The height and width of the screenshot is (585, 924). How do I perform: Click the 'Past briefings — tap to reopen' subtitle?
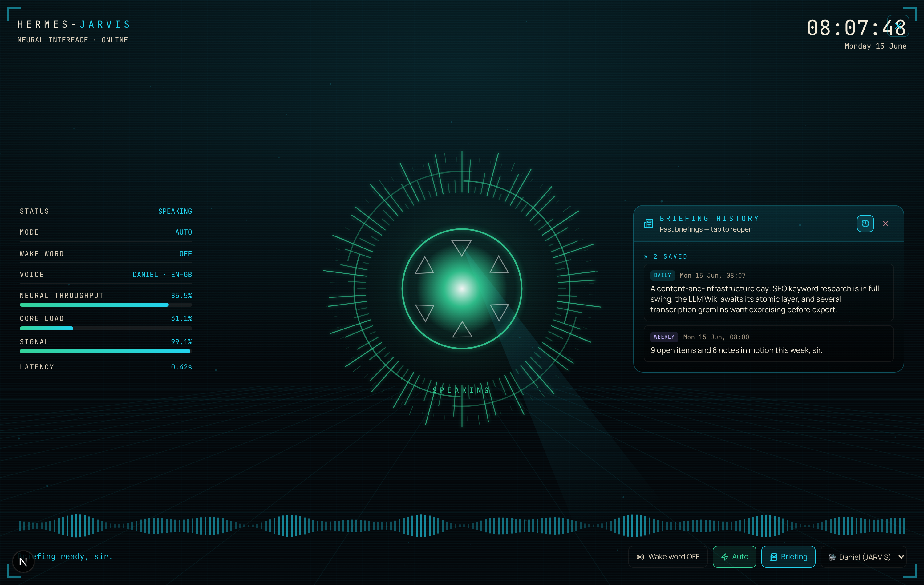[706, 229]
